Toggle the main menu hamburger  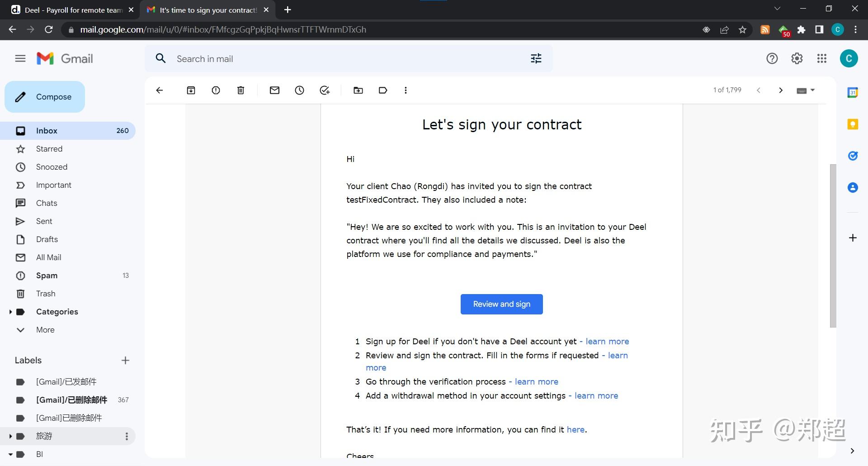tap(20, 59)
